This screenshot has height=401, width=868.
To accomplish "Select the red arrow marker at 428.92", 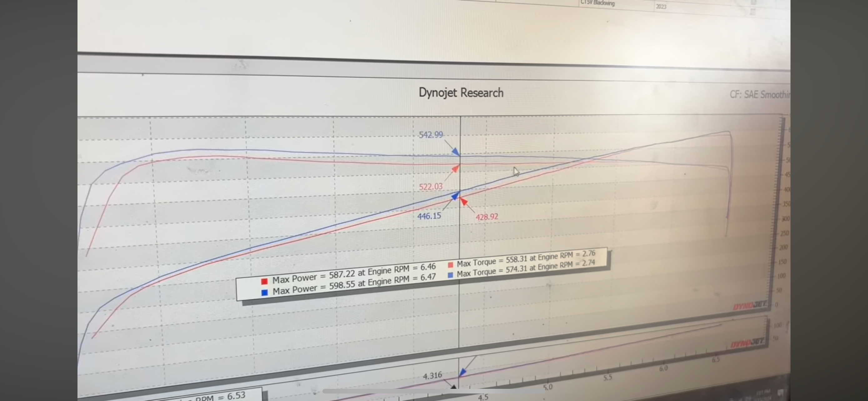I will (464, 202).
